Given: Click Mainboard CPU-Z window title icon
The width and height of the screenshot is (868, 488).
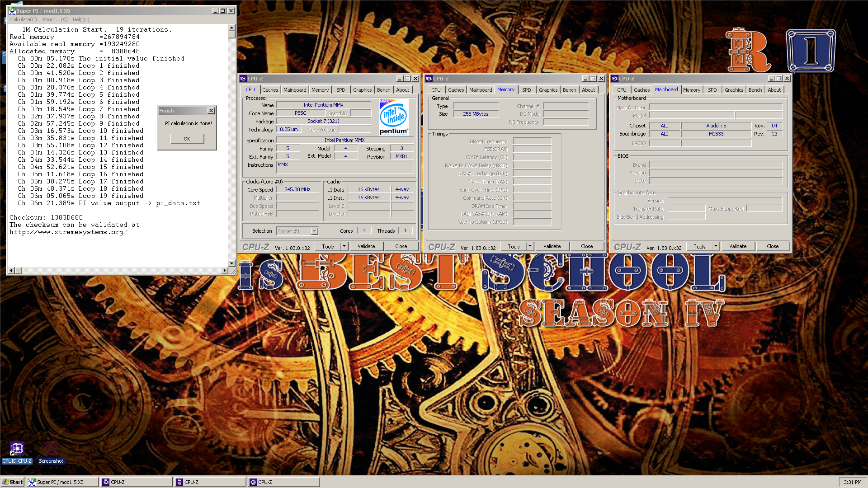Looking at the screenshot, I should [615, 79].
